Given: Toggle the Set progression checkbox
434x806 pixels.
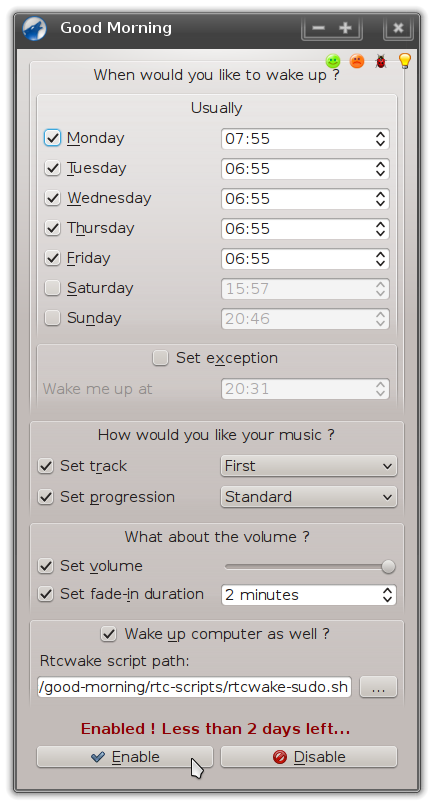Looking at the screenshot, I should click(x=46, y=497).
